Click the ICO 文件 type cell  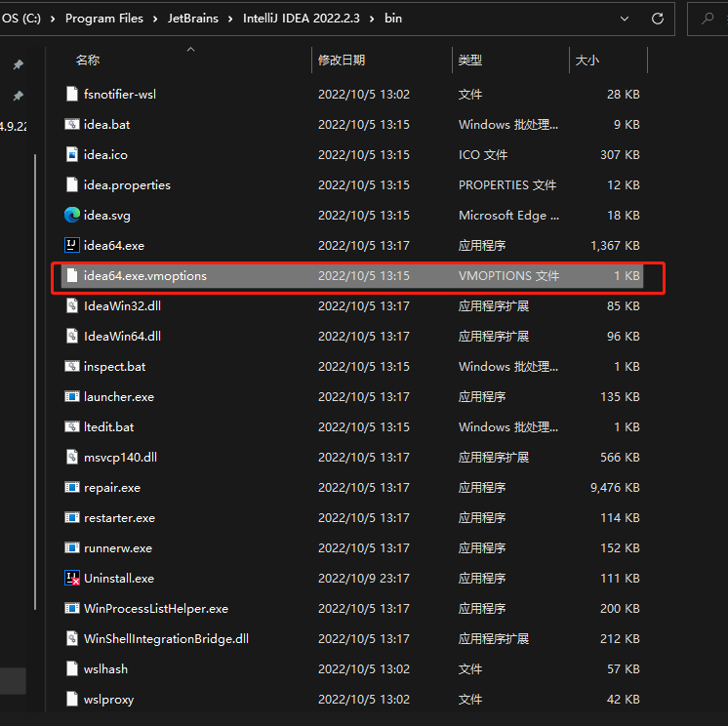pyautogui.click(x=483, y=154)
